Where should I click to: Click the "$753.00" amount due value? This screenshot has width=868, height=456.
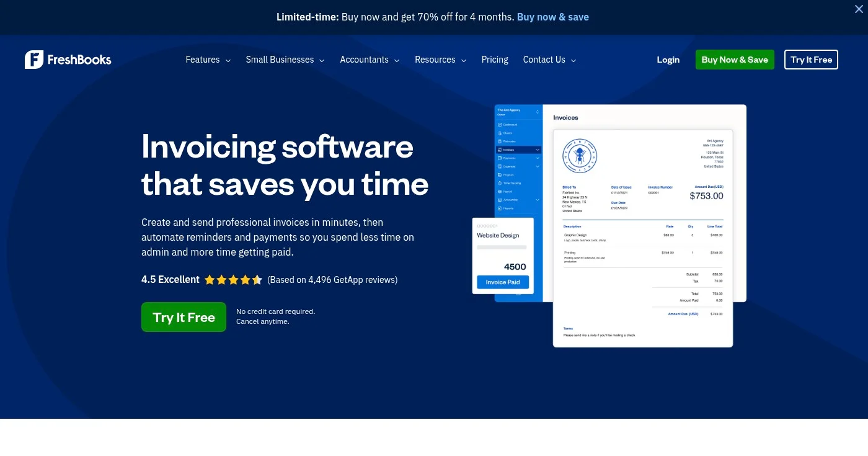706,196
